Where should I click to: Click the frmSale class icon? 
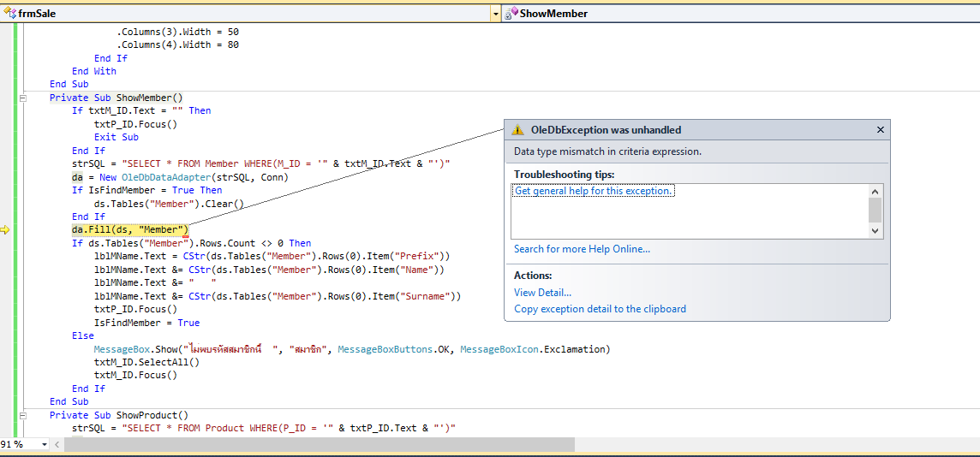tap(10, 14)
